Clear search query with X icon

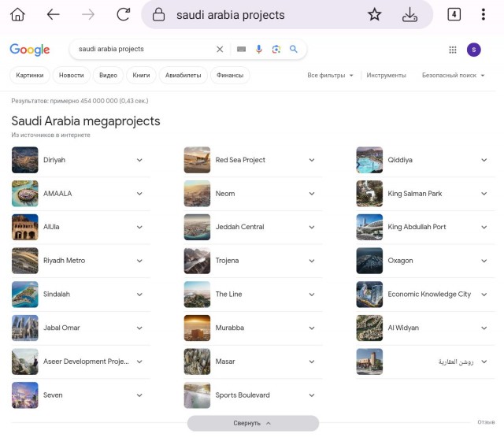click(220, 49)
